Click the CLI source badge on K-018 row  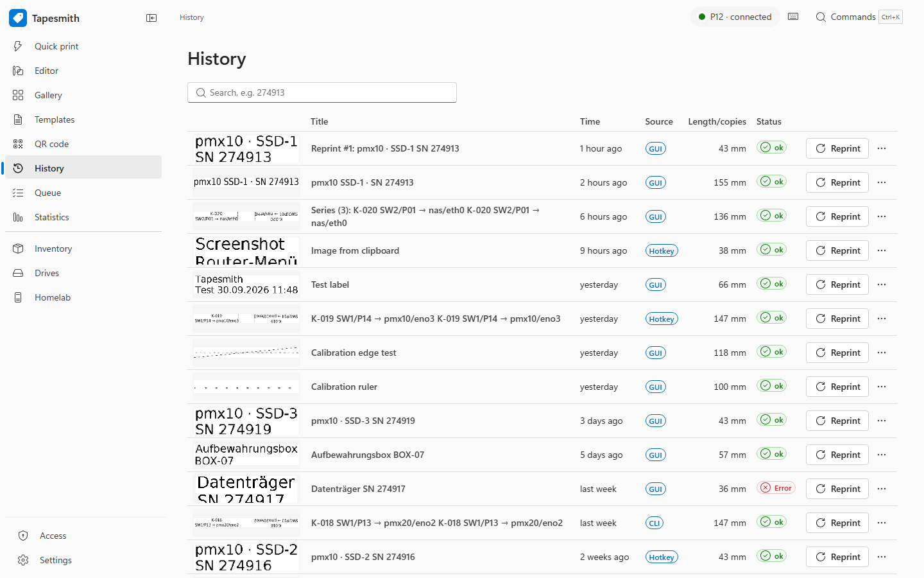[654, 523]
